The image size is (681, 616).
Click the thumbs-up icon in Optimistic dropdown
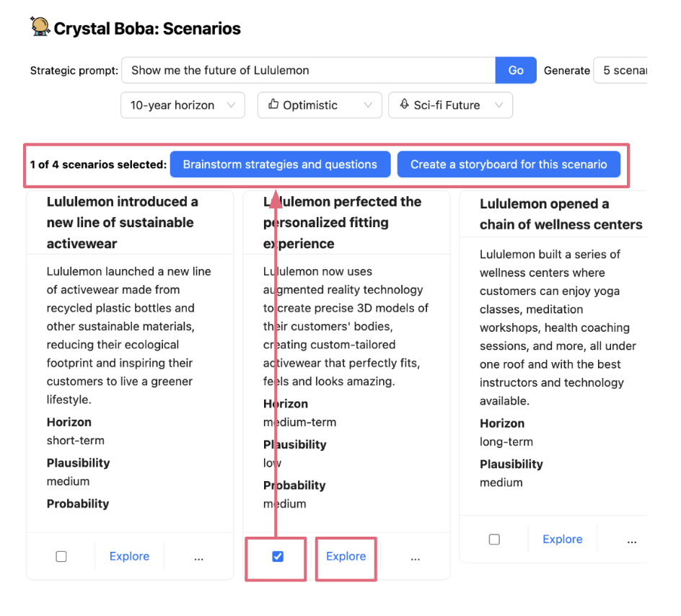pyautogui.click(x=273, y=105)
